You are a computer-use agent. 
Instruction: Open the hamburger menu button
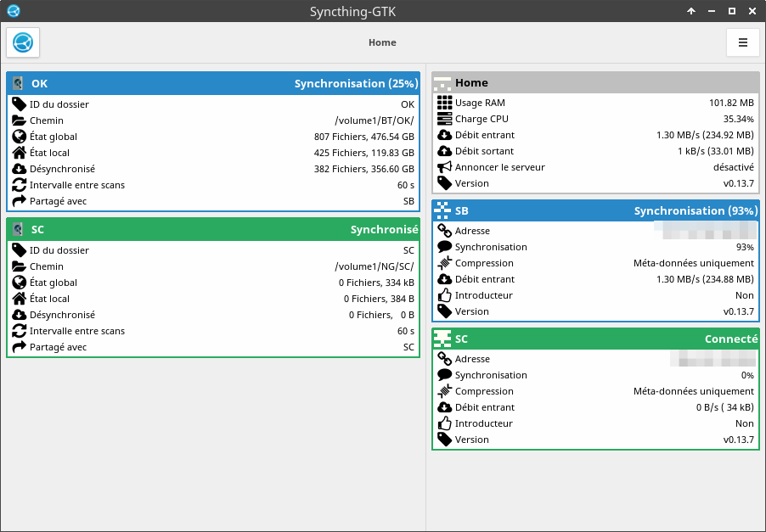(x=742, y=42)
